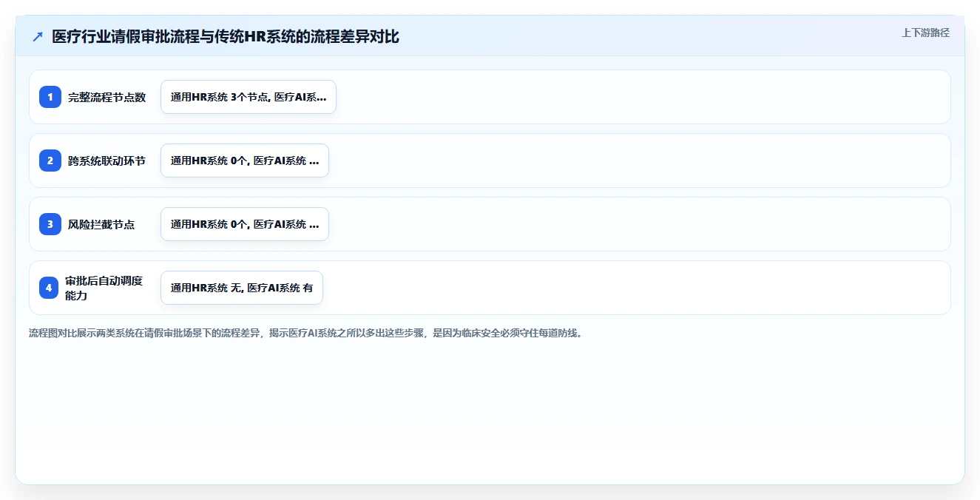Click the 跨系统联动环节 row label
The width and height of the screenshot is (980, 500).
[x=107, y=161]
